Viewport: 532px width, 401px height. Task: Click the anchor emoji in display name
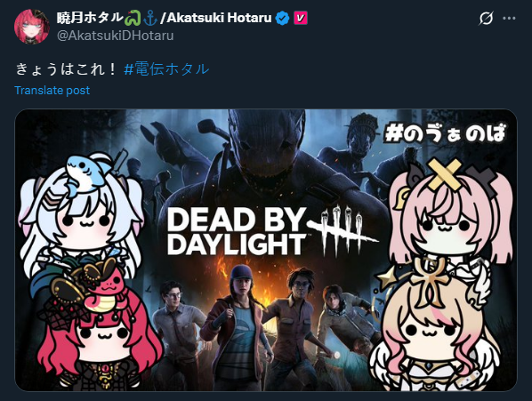(150, 19)
